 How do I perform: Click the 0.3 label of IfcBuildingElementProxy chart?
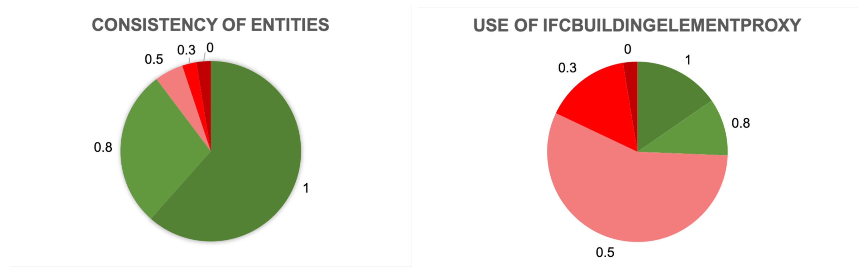tap(567, 68)
